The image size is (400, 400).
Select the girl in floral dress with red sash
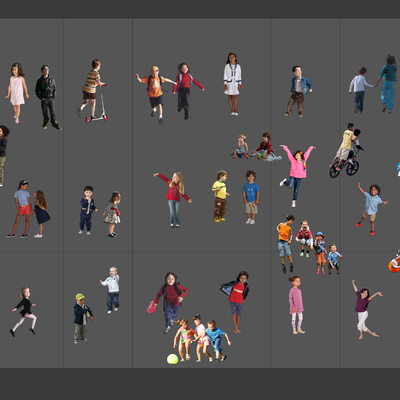112,214
